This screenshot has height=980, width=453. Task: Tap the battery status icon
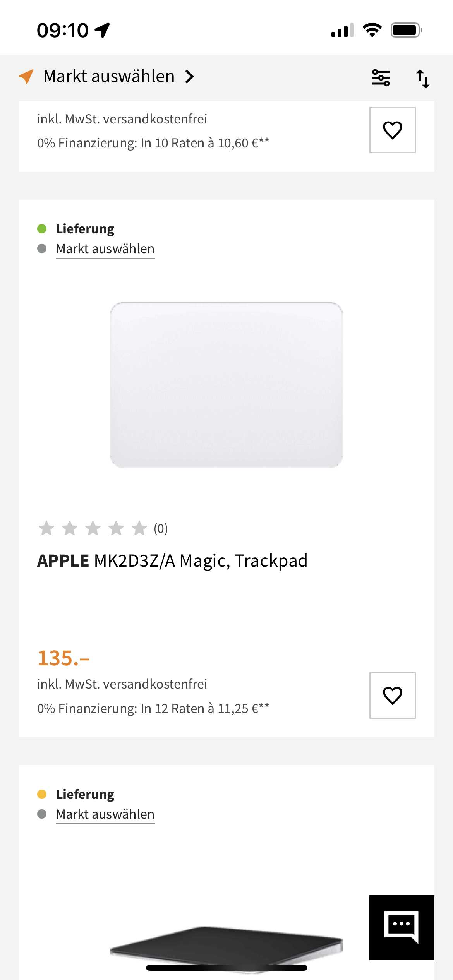406,30
